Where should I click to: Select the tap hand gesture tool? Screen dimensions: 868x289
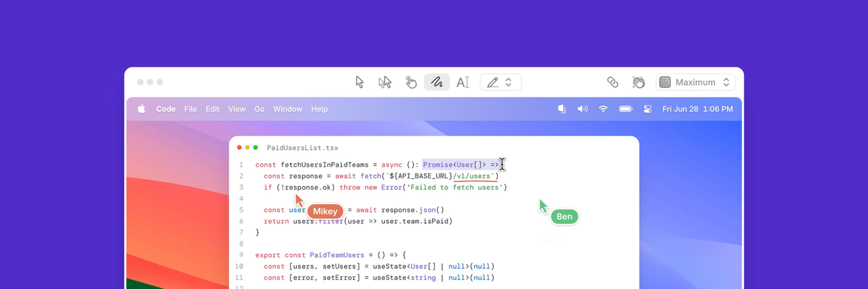411,82
